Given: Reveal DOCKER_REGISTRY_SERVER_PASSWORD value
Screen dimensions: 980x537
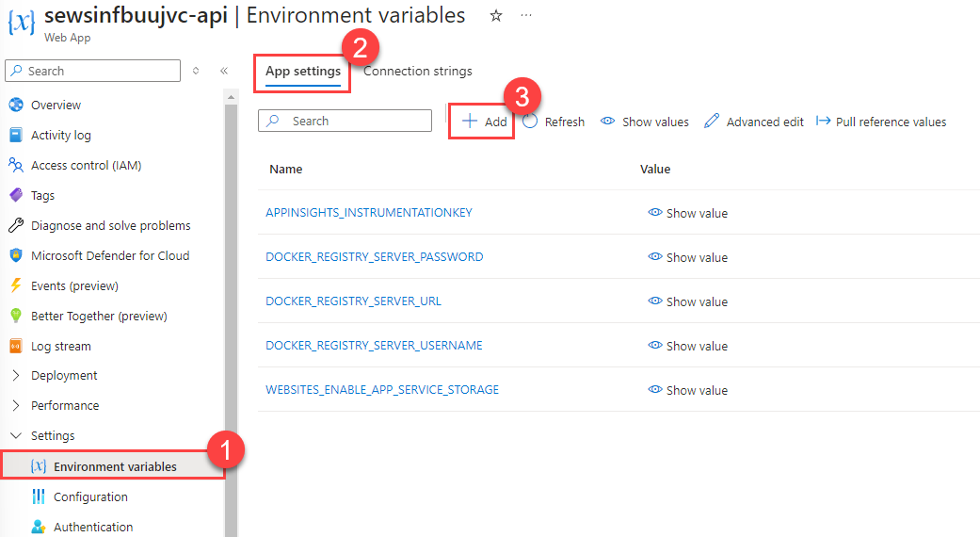Looking at the screenshot, I should (688, 257).
